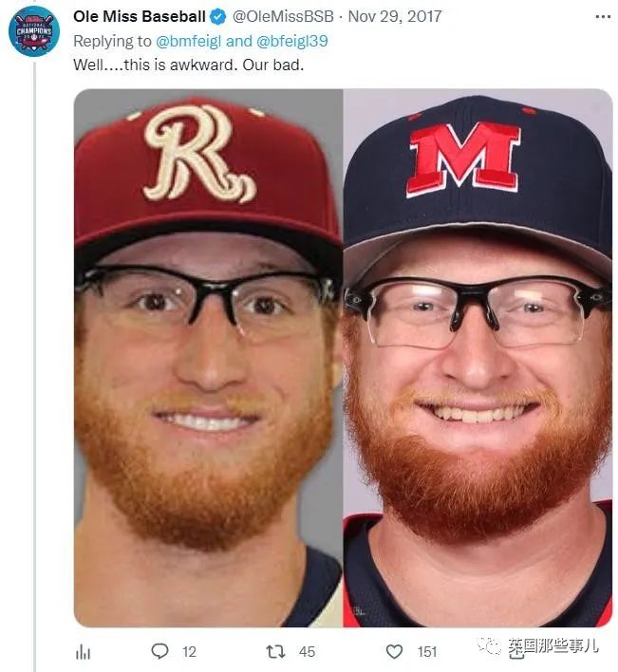Click the reply speech bubble icon
The image size is (618, 672).
click(159, 651)
